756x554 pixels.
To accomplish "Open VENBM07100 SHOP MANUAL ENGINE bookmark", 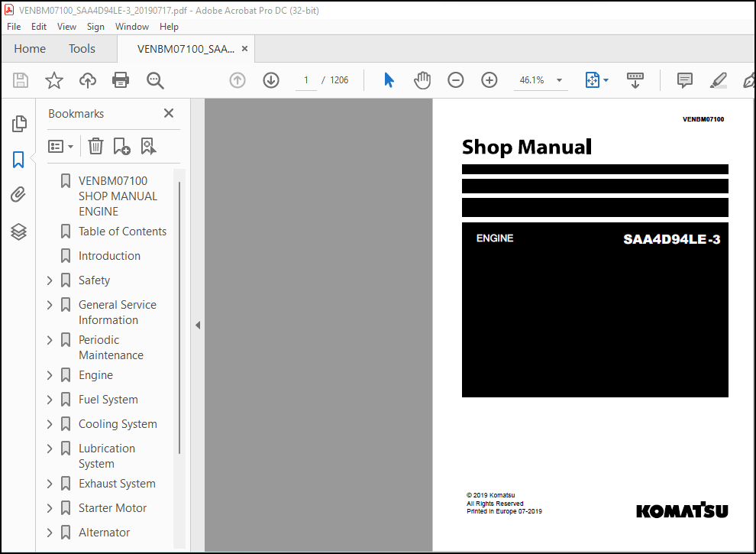I will pos(118,196).
